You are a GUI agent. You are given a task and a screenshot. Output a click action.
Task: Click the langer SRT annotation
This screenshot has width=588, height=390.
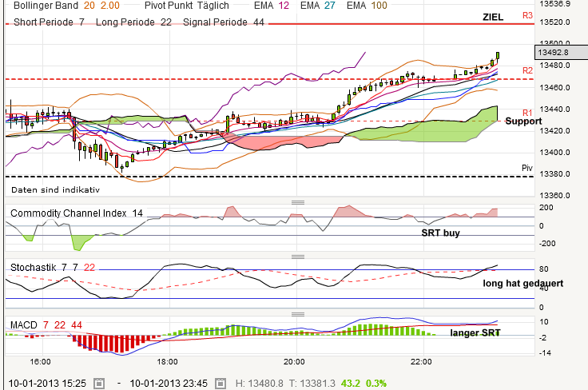(475, 333)
